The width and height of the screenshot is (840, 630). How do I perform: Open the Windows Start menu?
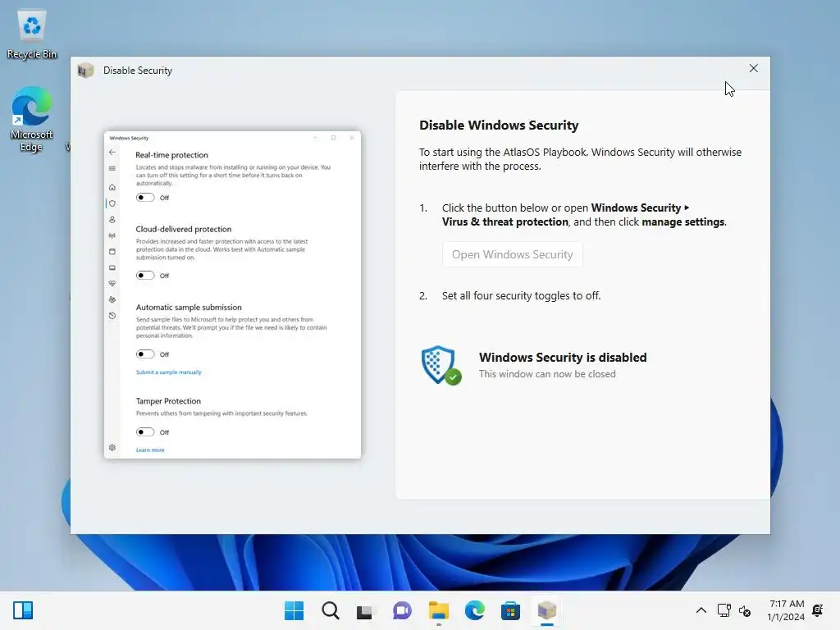294,610
